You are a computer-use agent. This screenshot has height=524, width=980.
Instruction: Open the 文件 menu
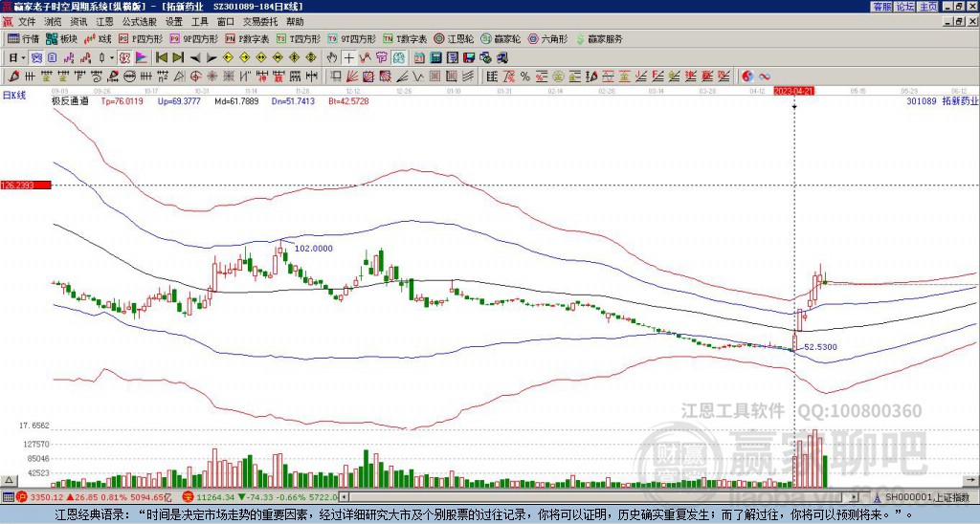[27, 22]
